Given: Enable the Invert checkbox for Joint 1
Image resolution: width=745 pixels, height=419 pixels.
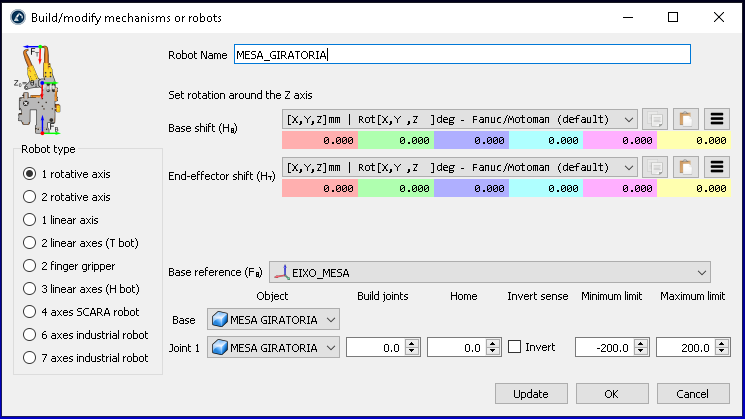Looking at the screenshot, I should [514, 347].
